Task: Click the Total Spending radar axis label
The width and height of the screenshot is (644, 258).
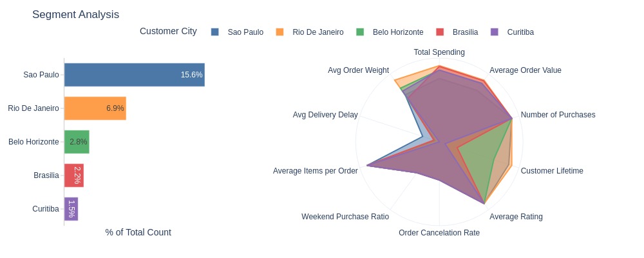Action: pos(439,52)
